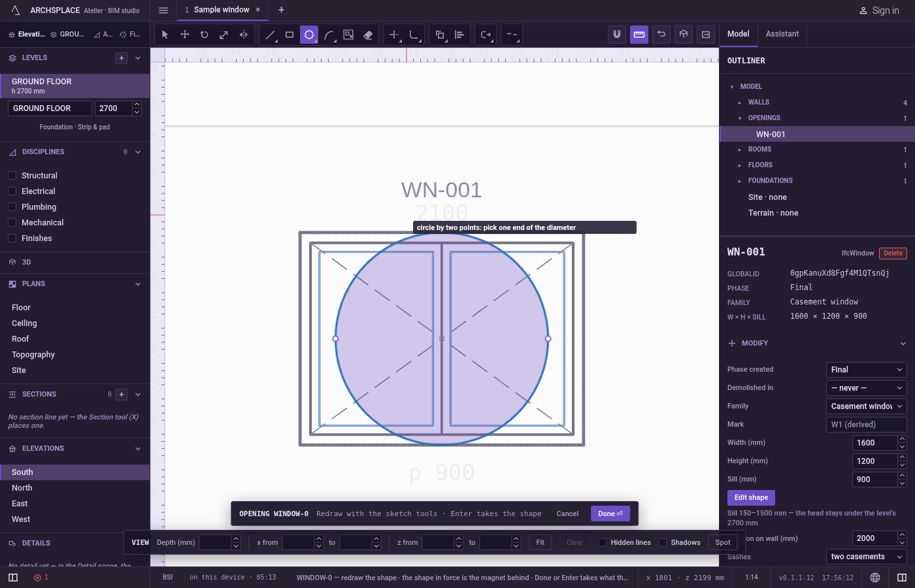Select the Rectangle sketch tool
The image size is (915, 588).
290,35
